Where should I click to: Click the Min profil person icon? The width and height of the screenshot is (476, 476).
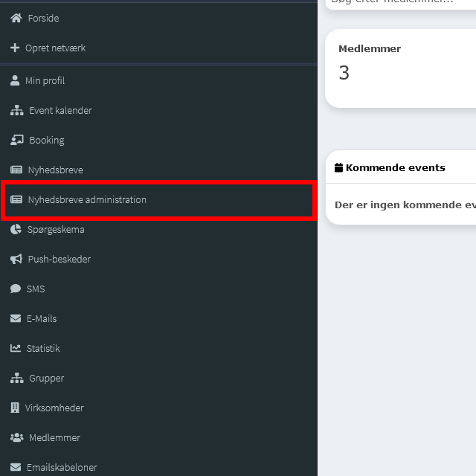pyautogui.click(x=15, y=80)
